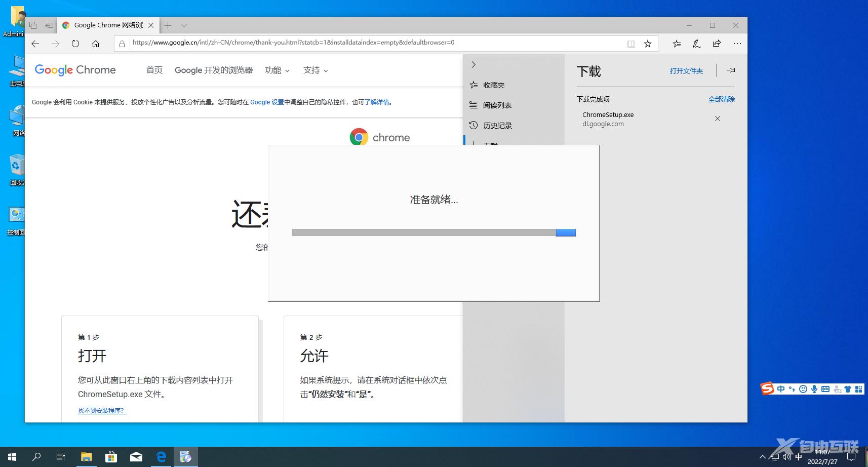Open the action center notification icon
The width and height of the screenshot is (868, 467).
(851, 457)
